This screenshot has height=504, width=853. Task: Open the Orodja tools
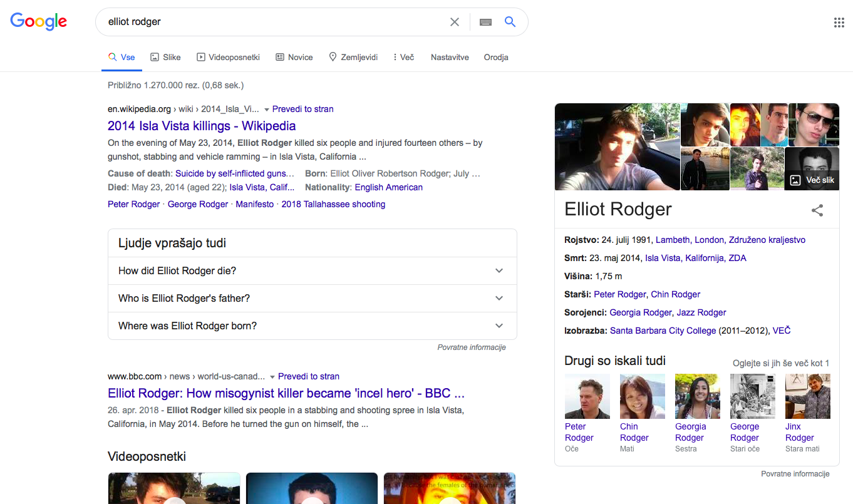[496, 57]
